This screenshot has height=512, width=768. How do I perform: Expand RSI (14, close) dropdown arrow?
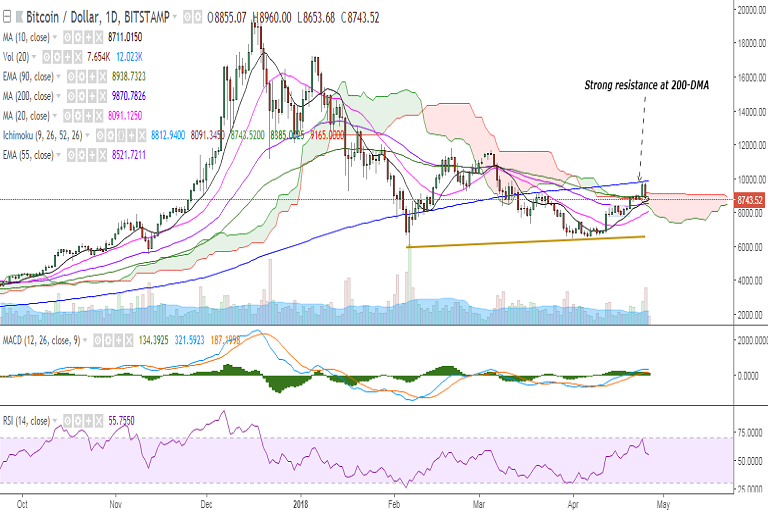click(x=55, y=421)
